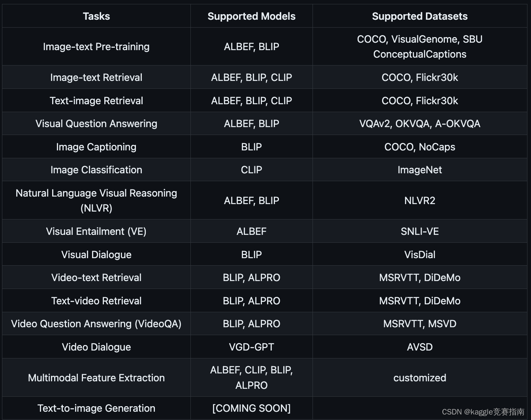
Task: Click the Video Dialogue task cell
Action: pos(96,347)
